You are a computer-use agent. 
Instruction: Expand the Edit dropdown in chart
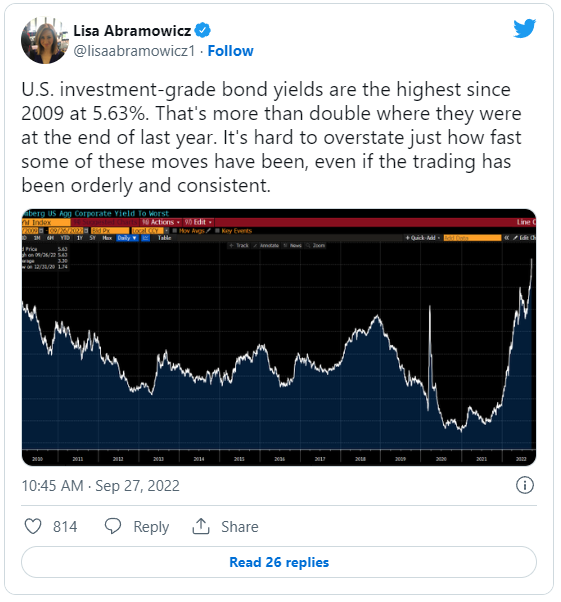[198, 222]
